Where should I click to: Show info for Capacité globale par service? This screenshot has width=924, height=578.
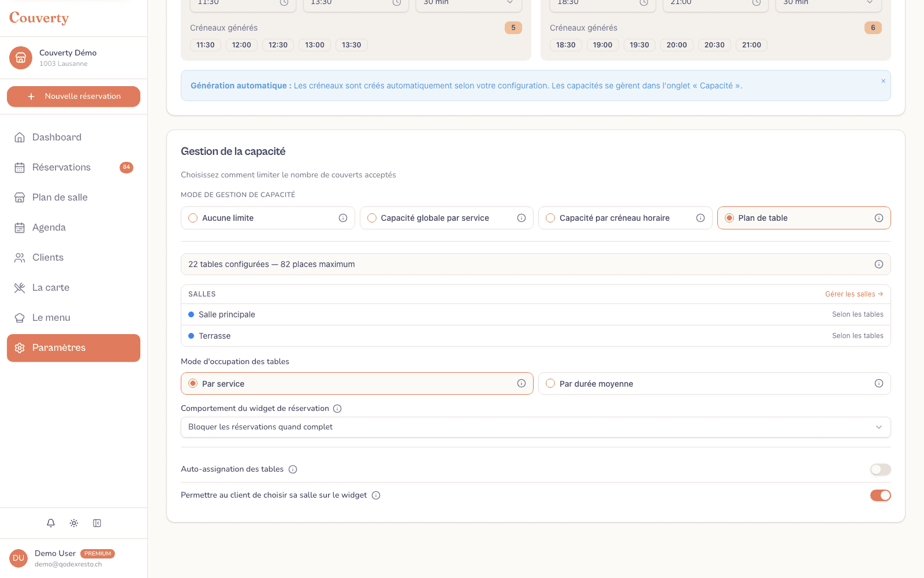(x=521, y=218)
